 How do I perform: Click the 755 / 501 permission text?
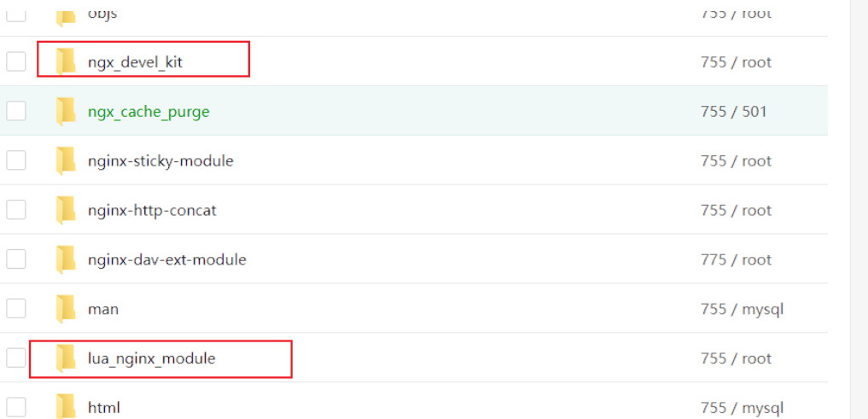[x=733, y=112]
